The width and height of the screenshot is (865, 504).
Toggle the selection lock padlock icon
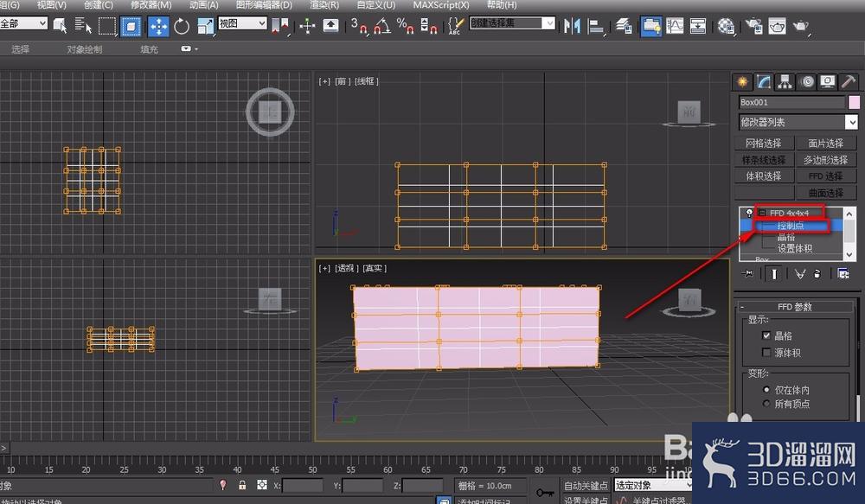point(242,485)
